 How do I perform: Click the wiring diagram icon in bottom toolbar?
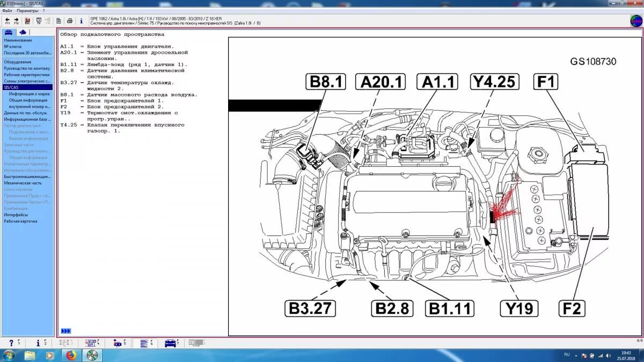point(91,343)
